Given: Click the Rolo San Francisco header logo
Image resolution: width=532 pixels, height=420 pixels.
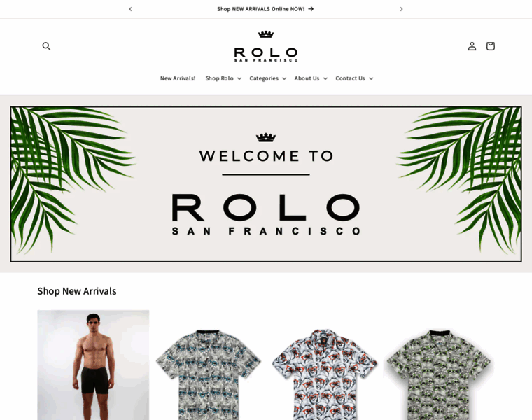Looking at the screenshot, I should [x=266, y=46].
